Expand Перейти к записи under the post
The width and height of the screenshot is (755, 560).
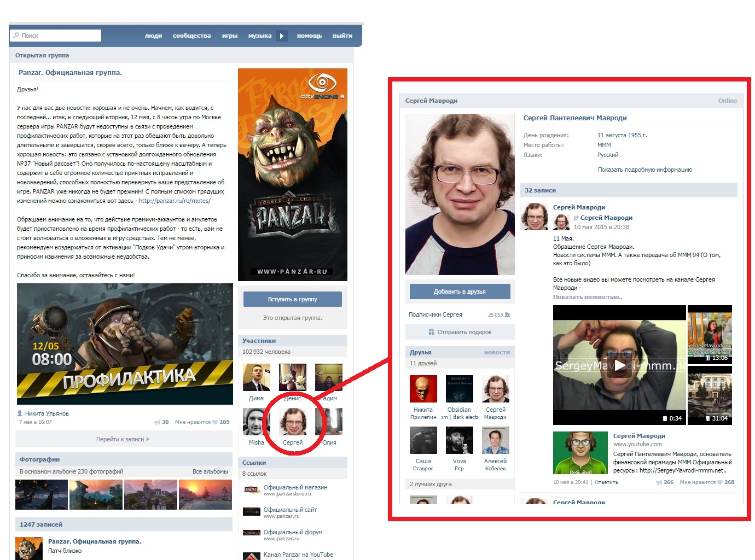[x=123, y=439]
